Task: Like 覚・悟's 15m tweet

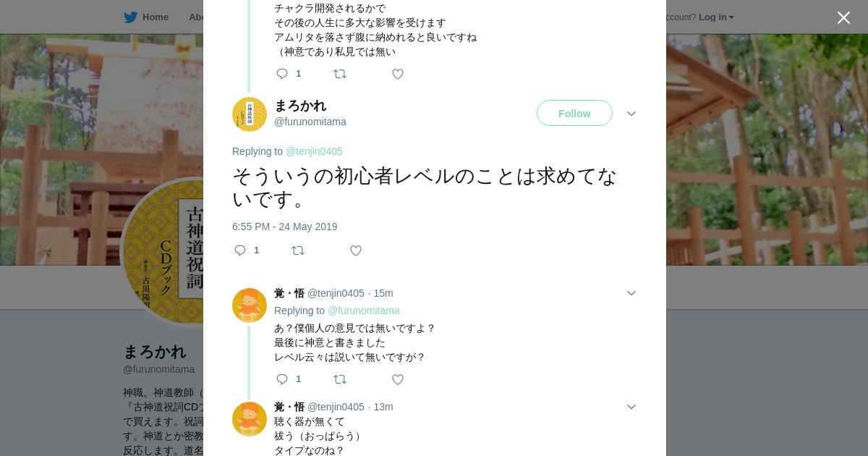Action: [398, 379]
